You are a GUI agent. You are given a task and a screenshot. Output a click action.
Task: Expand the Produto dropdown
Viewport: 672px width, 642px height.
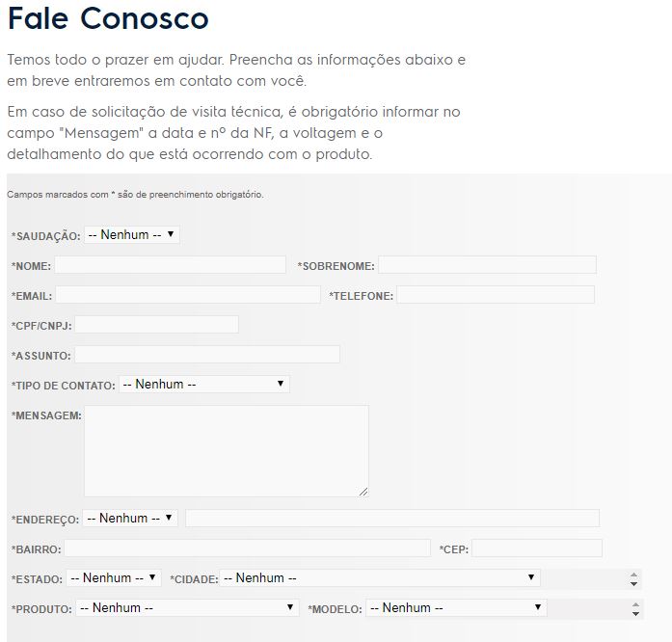pyautogui.click(x=187, y=608)
